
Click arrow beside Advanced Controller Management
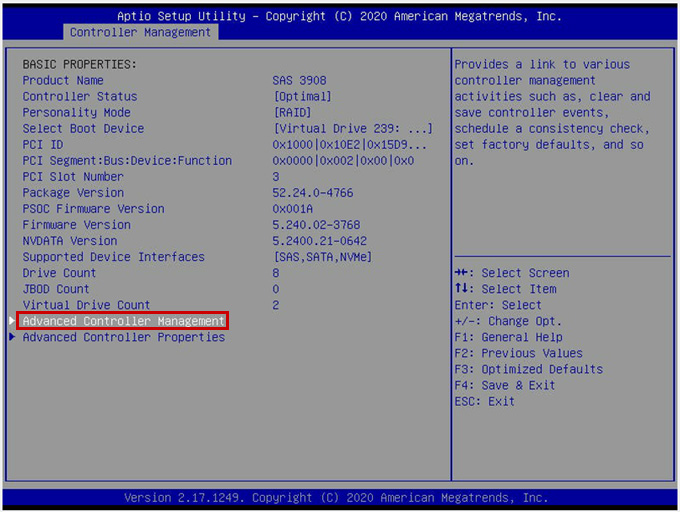[x=12, y=321]
